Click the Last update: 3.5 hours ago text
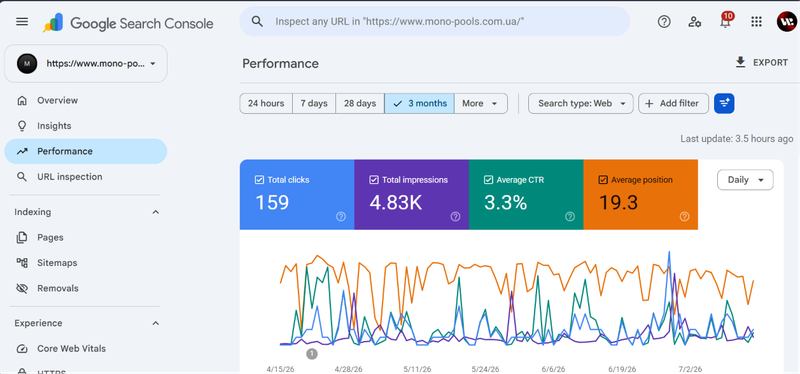800x374 pixels. [x=737, y=139]
